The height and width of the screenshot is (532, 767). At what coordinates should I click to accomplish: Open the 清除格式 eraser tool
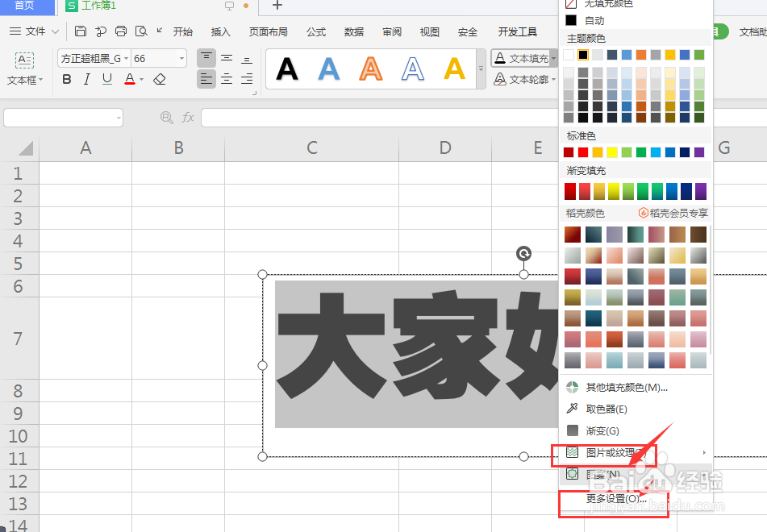pyautogui.click(x=159, y=80)
